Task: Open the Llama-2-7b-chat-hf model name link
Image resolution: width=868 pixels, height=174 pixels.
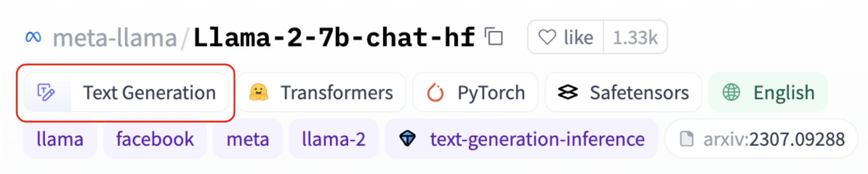Action: click(334, 38)
